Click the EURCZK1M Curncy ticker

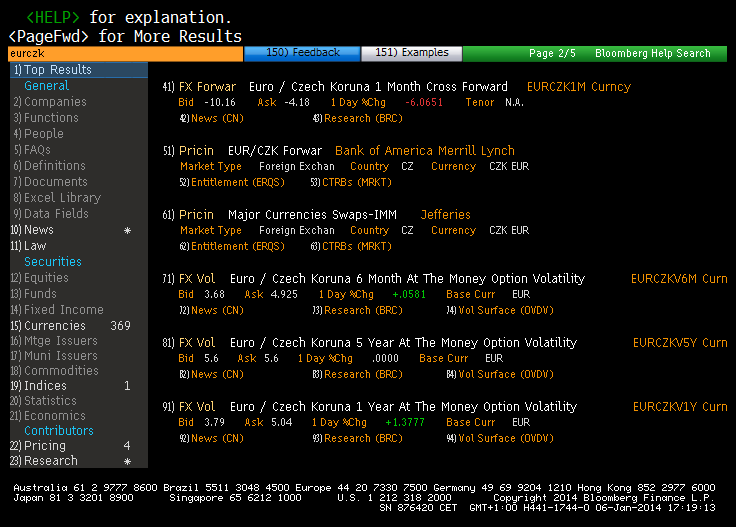pos(579,87)
